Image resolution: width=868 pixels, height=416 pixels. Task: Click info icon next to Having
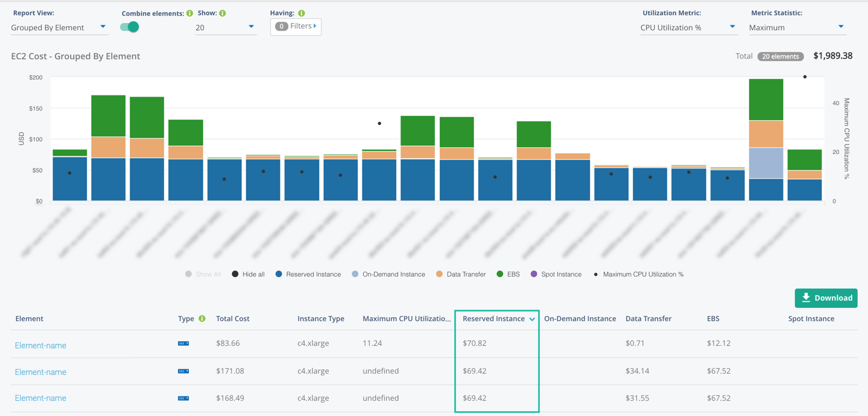pos(302,13)
